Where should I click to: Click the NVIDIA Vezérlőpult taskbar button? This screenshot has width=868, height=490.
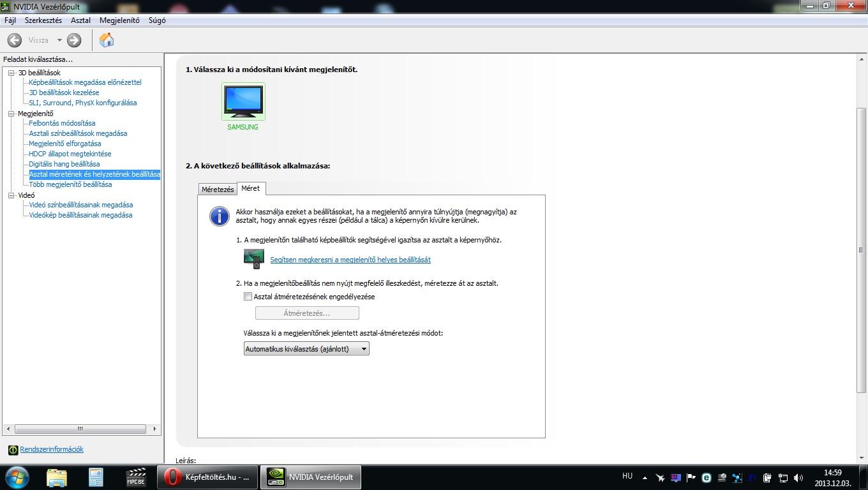[311, 477]
